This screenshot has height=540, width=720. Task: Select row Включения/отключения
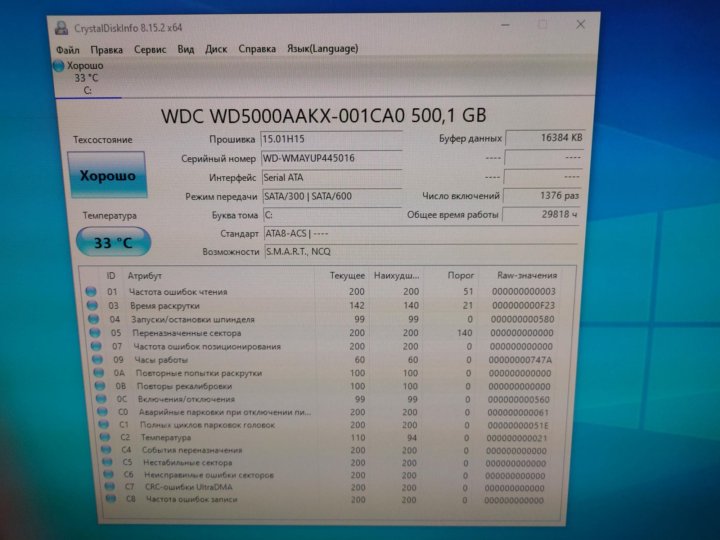tap(326, 399)
